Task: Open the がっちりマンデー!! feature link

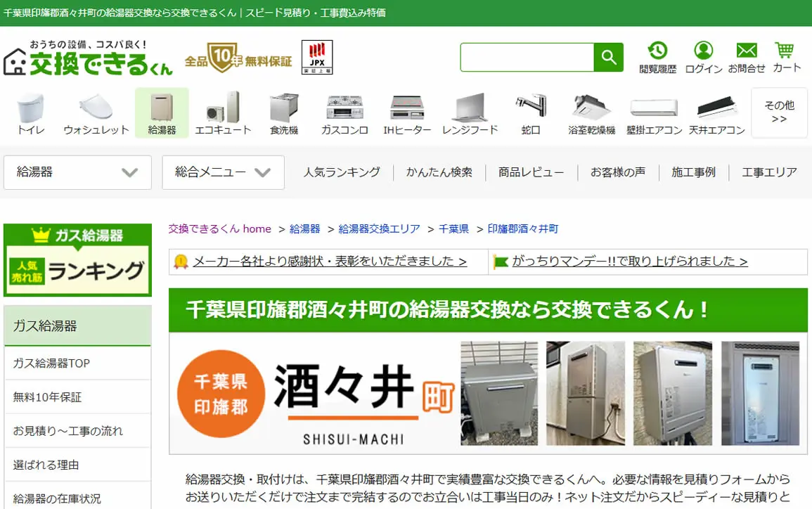Action: click(x=630, y=262)
